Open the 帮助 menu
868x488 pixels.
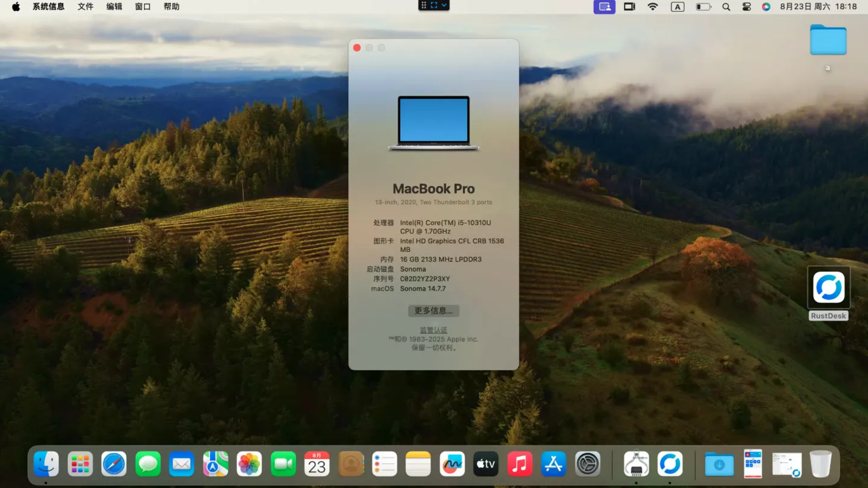171,7
